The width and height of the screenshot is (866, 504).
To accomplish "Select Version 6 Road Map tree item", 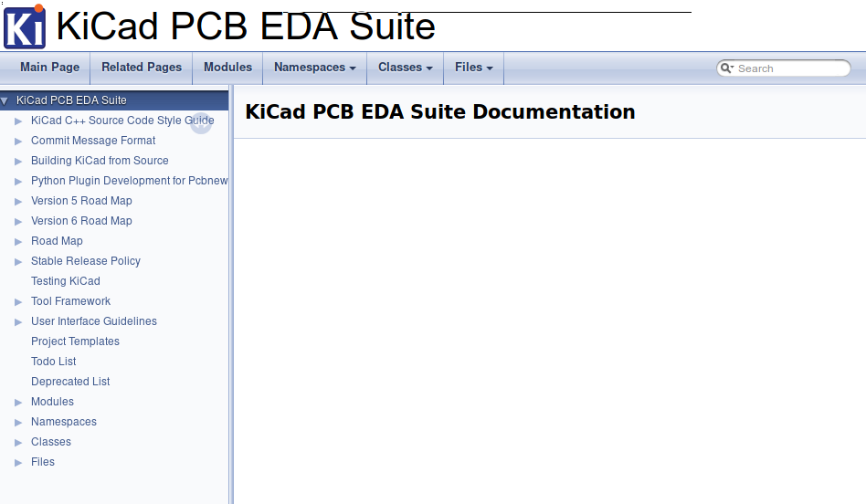I will [x=81, y=221].
